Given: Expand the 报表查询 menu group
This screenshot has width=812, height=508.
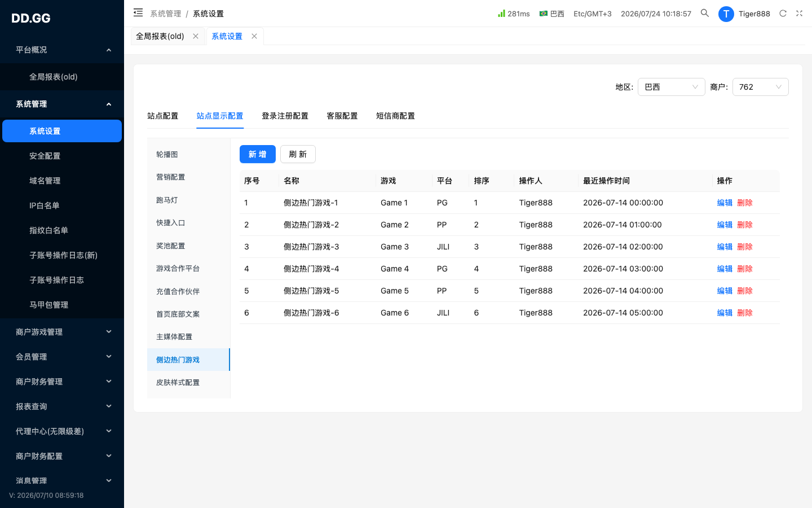Looking at the screenshot, I should pos(62,406).
